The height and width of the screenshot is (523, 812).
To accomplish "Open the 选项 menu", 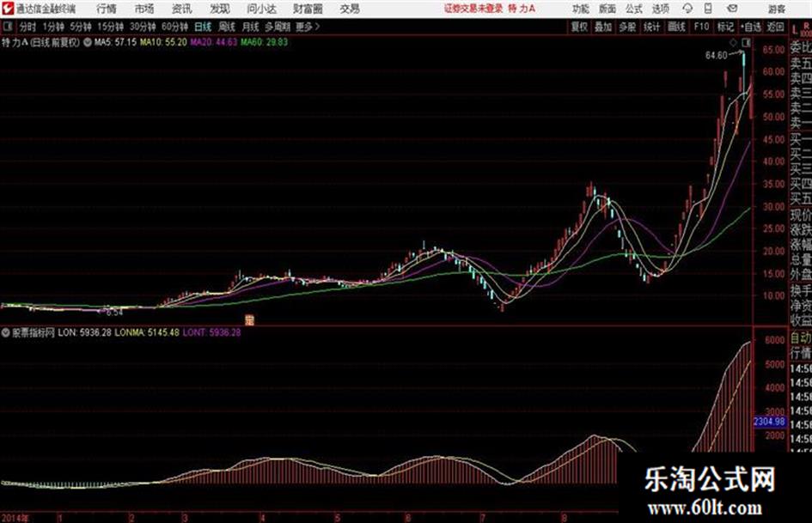I will (660, 9).
